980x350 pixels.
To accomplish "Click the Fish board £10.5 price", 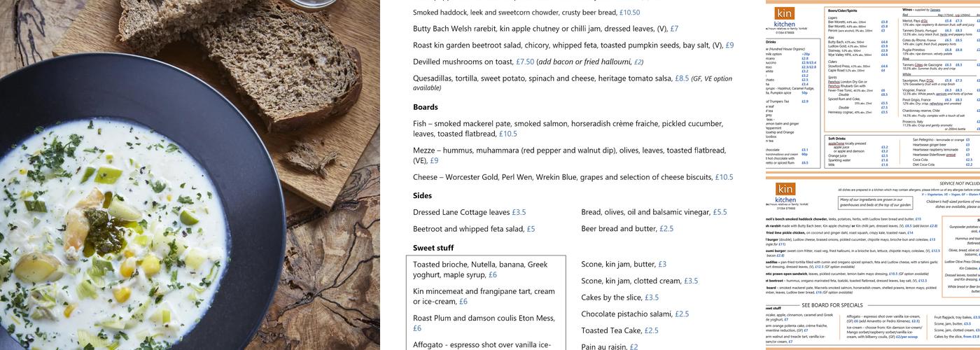I will pos(507,134).
